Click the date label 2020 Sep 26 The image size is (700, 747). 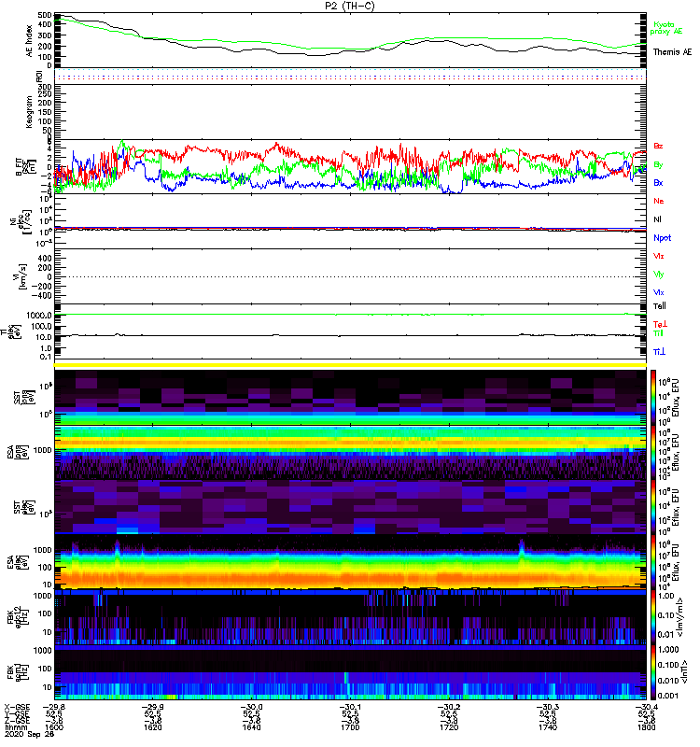pos(30,734)
